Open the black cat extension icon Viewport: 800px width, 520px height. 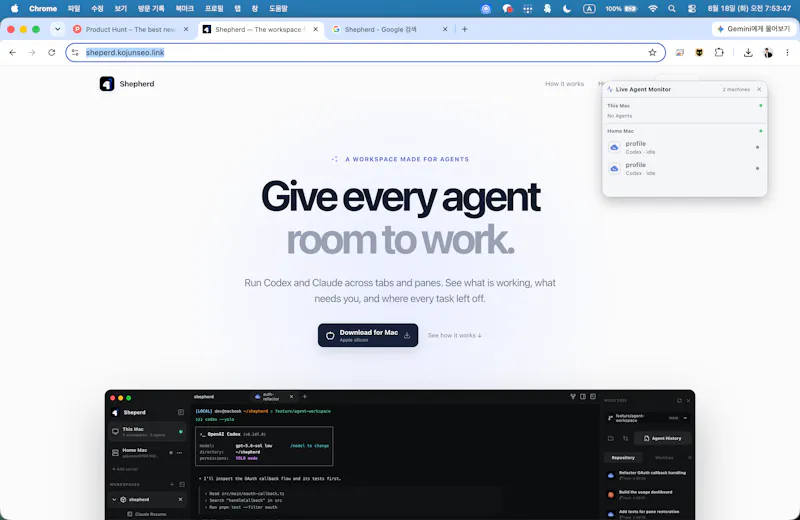tap(699, 53)
